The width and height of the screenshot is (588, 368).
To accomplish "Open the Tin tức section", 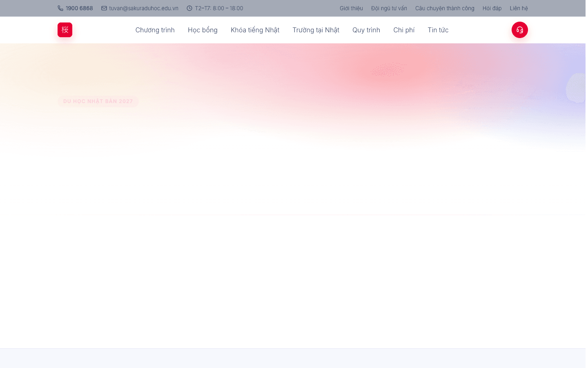I will pos(438,30).
